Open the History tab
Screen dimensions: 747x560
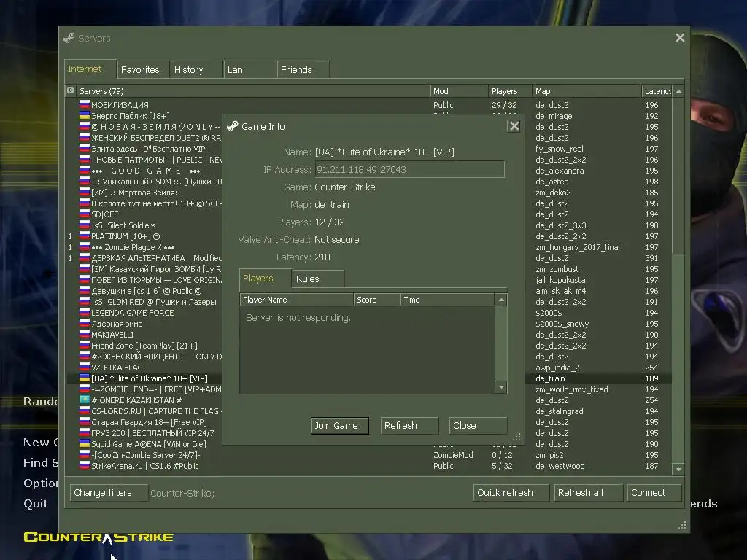[x=197, y=69]
